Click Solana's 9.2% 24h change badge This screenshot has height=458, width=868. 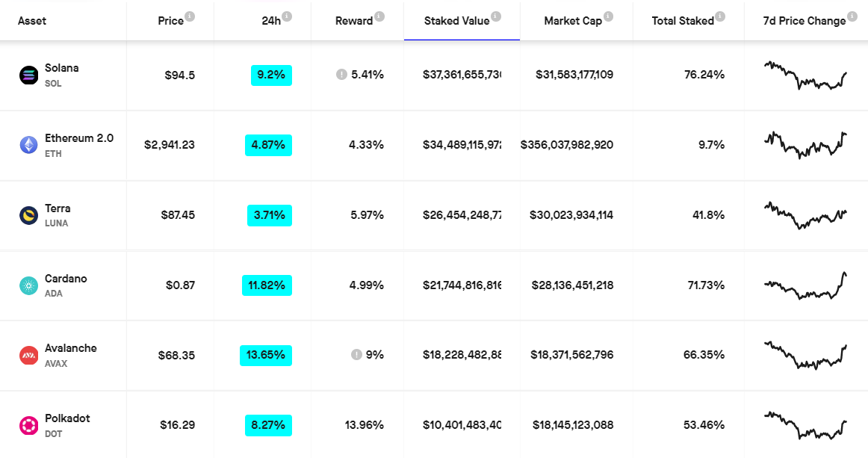click(271, 75)
